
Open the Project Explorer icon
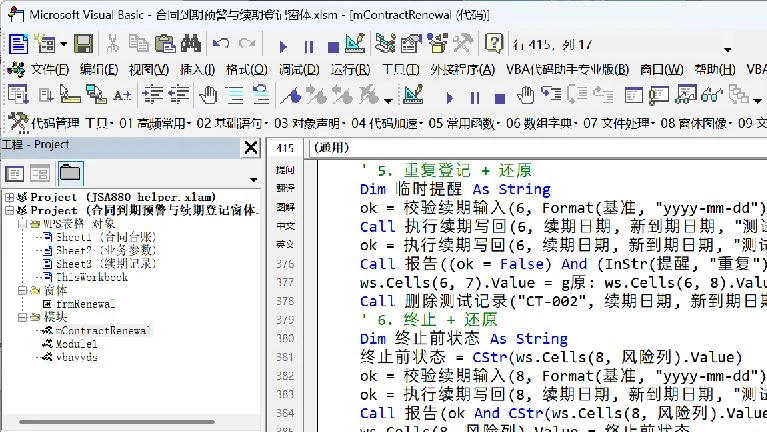coord(385,44)
